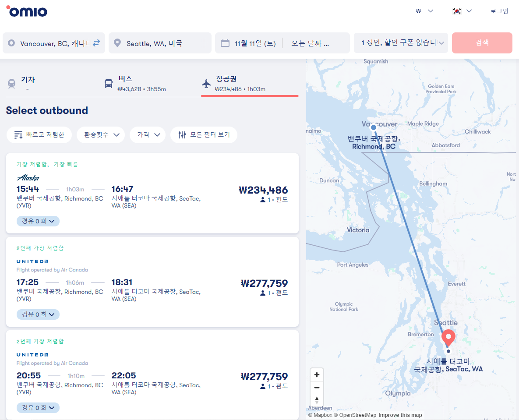Zoom in on the map
This screenshot has height=420, width=519.
click(317, 374)
